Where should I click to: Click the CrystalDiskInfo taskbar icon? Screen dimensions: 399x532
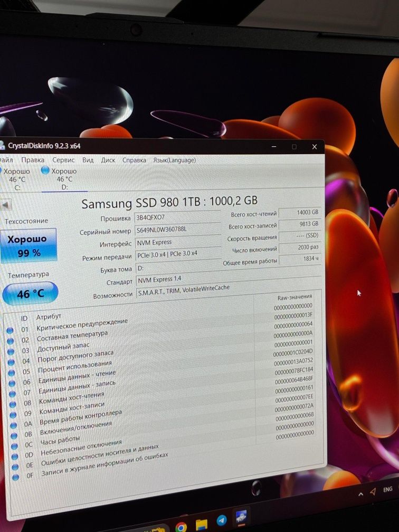241,516
